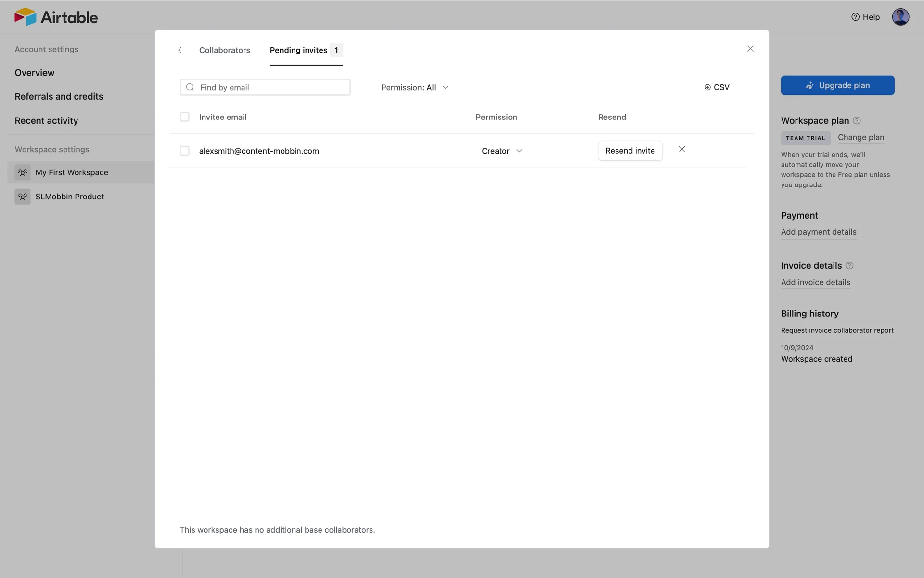The height and width of the screenshot is (578, 924).
Task: Click the My First Workspace icon
Action: pyautogui.click(x=23, y=172)
